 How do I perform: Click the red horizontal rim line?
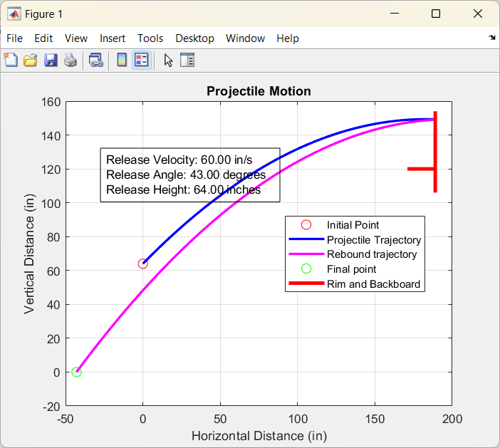(x=420, y=169)
